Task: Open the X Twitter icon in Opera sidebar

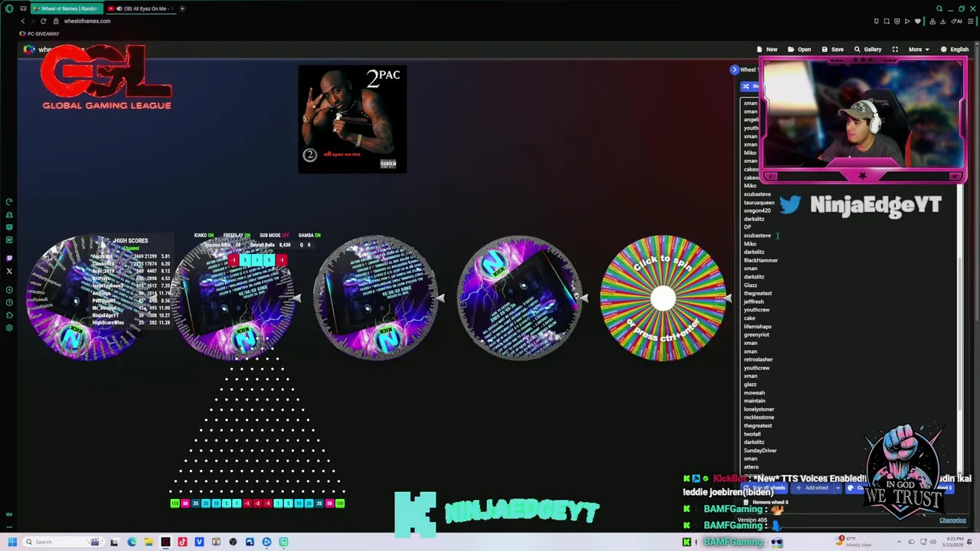Action: (x=9, y=271)
